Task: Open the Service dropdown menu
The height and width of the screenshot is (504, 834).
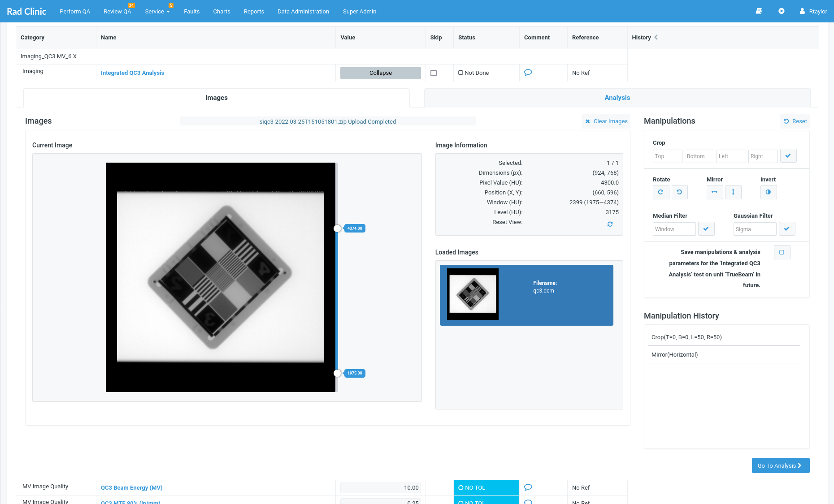Action: [x=157, y=12]
